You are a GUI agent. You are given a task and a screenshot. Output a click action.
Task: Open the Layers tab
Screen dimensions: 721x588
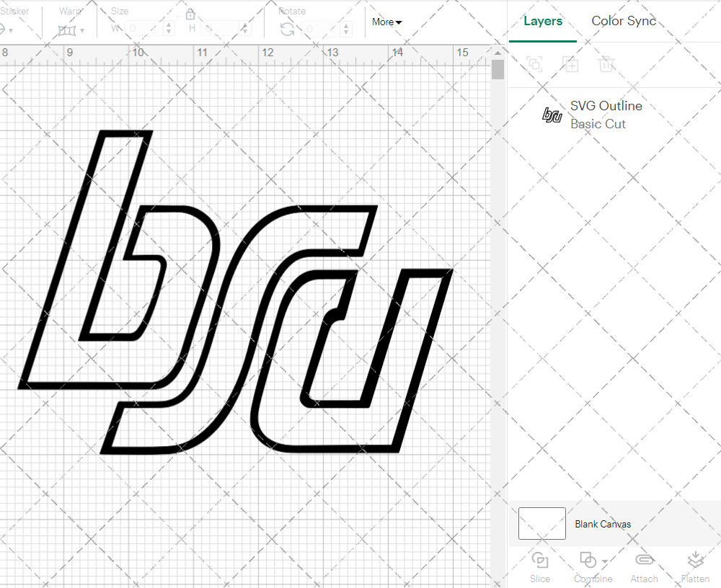click(543, 21)
